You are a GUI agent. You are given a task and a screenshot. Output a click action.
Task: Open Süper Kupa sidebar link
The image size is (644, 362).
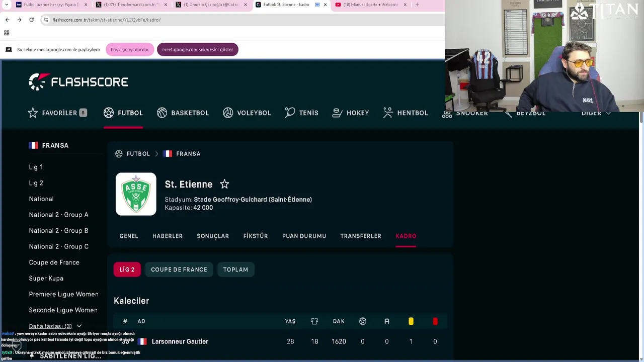tap(46, 279)
